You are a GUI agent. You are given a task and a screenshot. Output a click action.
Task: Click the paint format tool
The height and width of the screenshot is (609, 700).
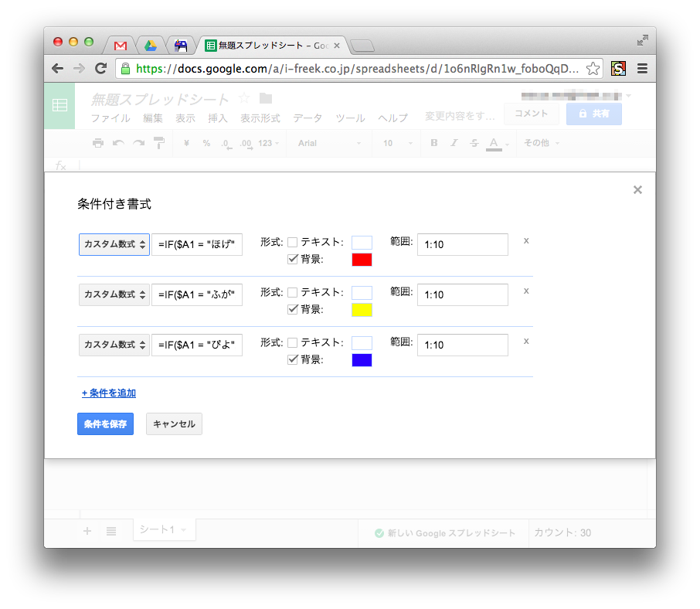pos(158,143)
